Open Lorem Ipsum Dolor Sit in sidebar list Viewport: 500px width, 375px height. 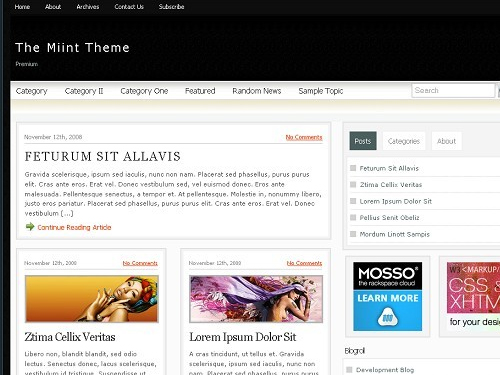[396, 201]
